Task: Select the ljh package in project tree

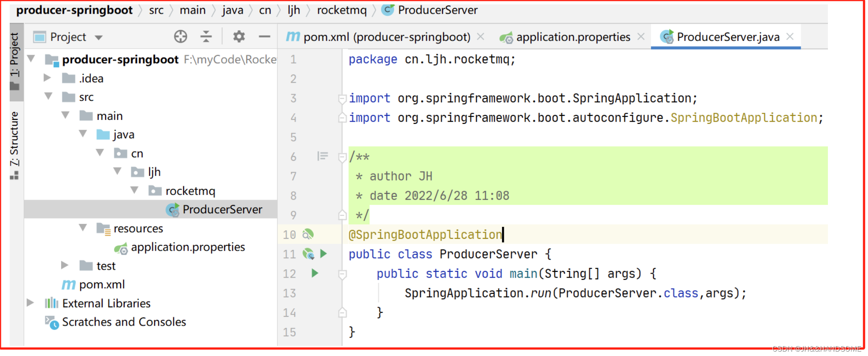Action: [x=154, y=172]
